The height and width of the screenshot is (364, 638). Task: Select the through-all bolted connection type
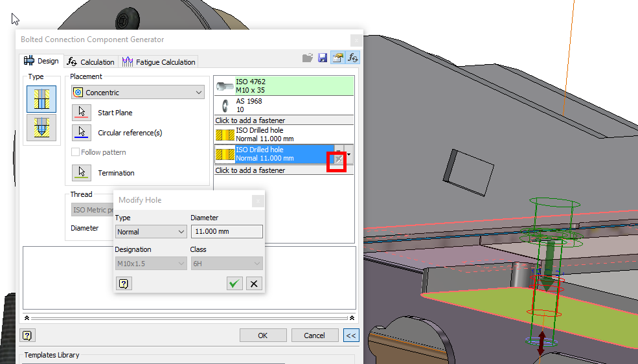point(41,99)
